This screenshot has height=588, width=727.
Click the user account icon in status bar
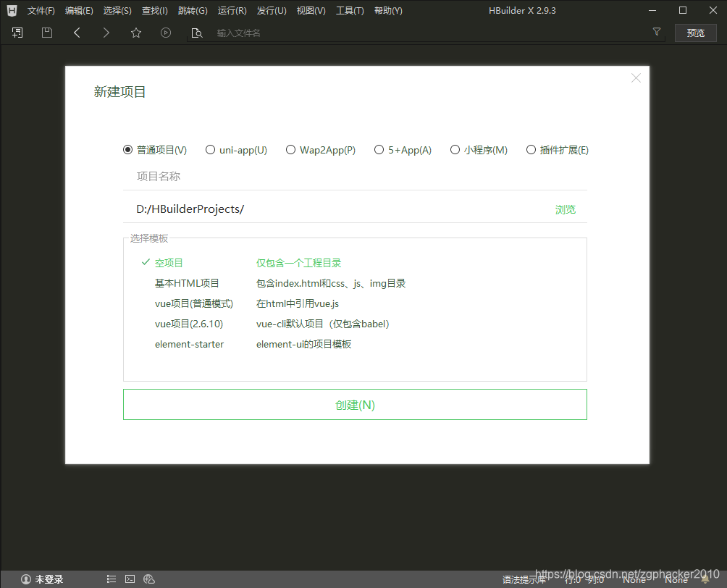(26, 579)
